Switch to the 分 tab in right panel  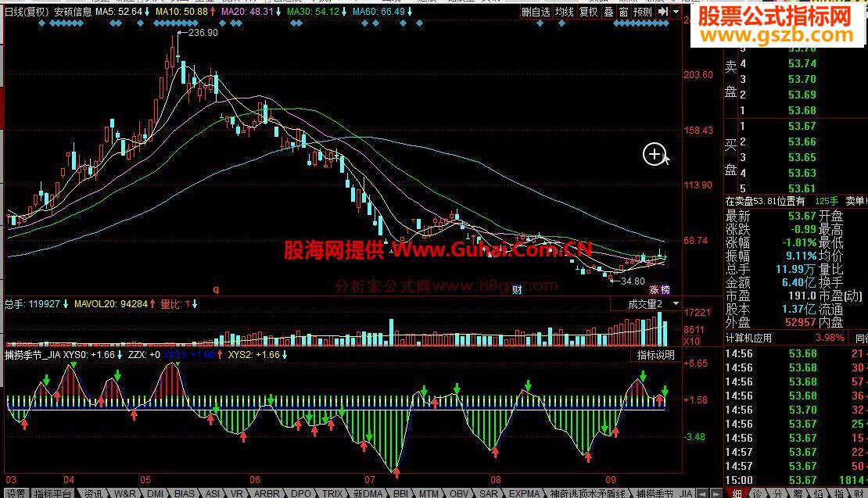[x=778, y=493]
